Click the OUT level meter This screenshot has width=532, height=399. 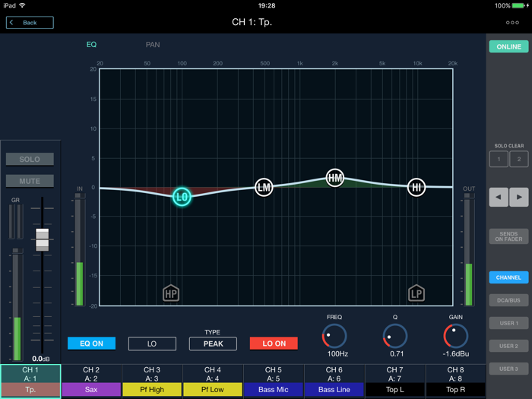click(469, 250)
